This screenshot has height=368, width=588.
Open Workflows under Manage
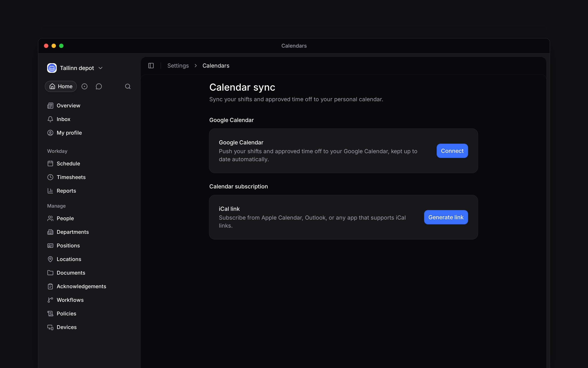[x=70, y=300]
